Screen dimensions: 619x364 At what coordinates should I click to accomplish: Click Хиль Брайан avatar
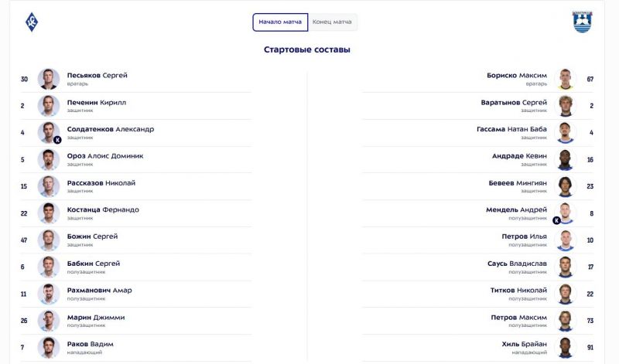tap(566, 348)
